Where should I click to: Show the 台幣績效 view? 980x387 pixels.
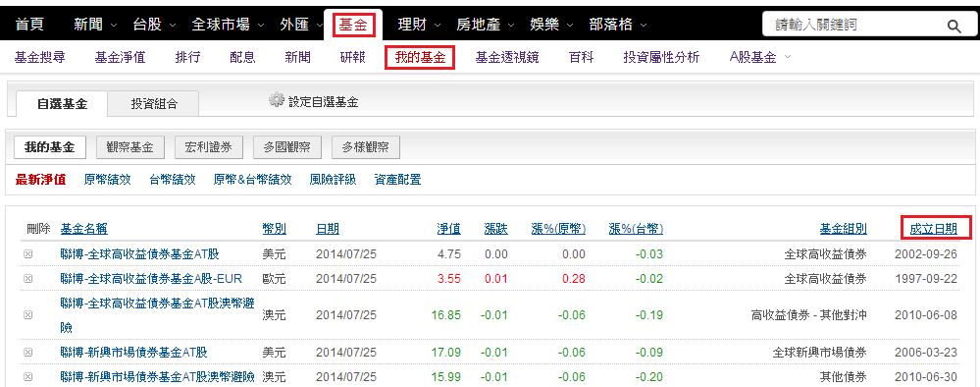click(173, 181)
